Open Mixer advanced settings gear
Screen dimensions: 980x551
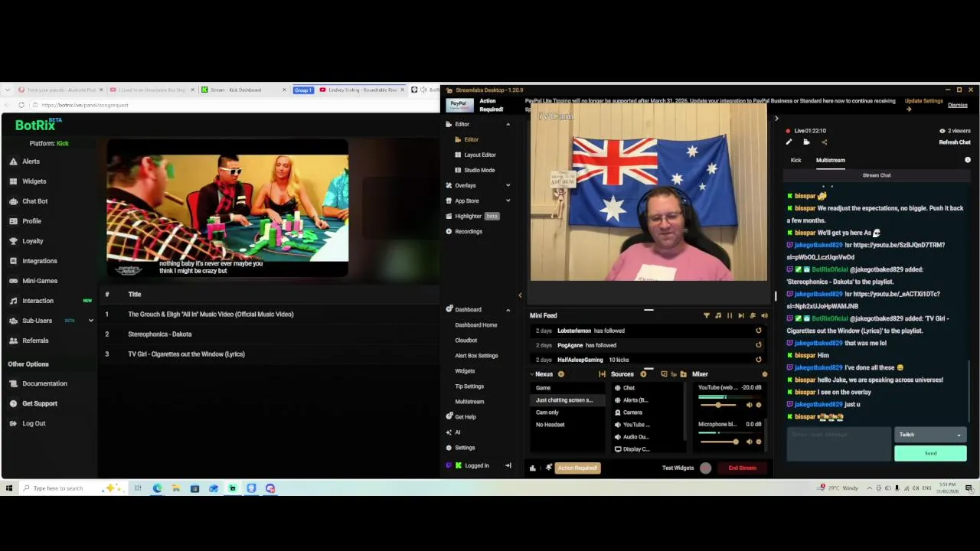click(764, 374)
